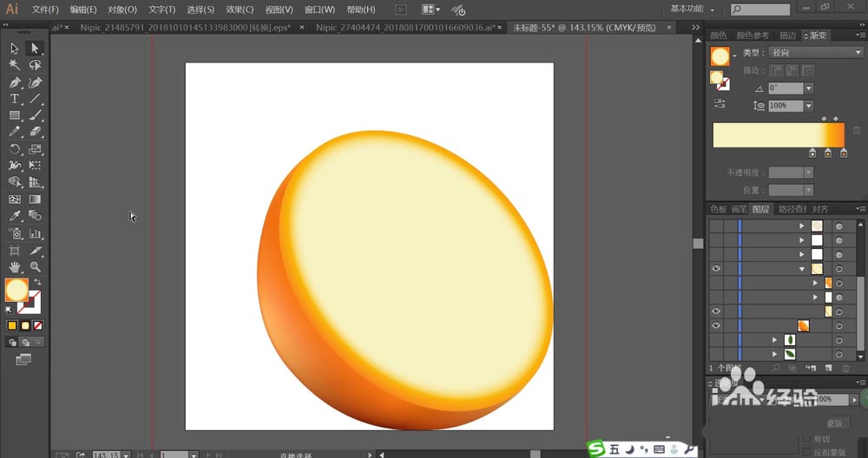This screenshot has width=868, height=458.
Task: Expand the bottom leaf layer
Action: click(x=775, y=354)
